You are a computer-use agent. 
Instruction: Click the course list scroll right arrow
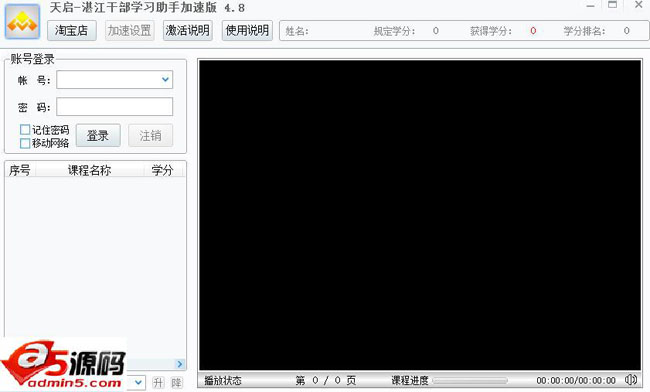[x=179, y=364]
